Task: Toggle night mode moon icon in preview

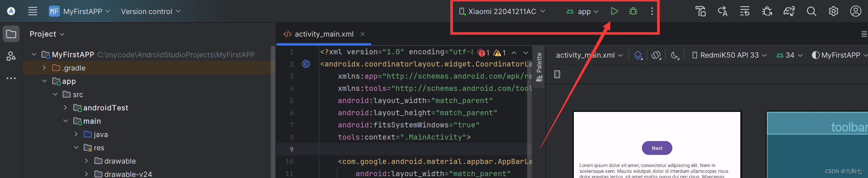Action: [x=675, y=55]
